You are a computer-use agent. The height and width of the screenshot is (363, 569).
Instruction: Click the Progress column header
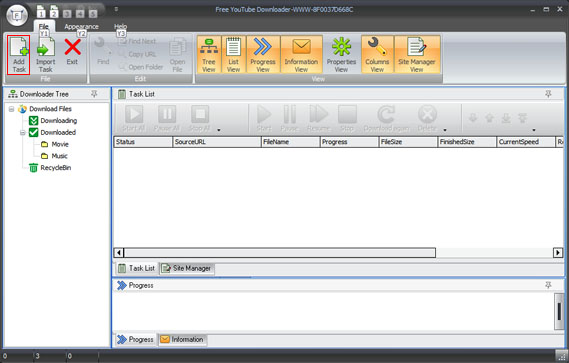pos(349,142)
